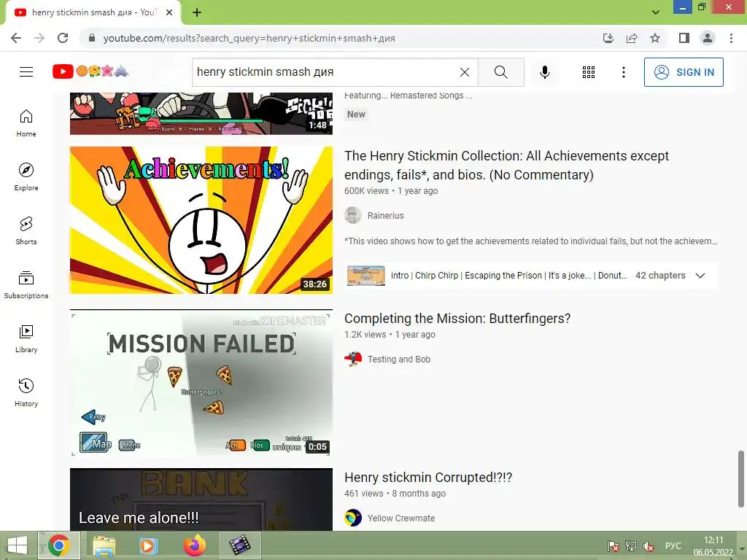Open History in the sidebar
Viewport: 747px width, 560px height.
[26, 392]
